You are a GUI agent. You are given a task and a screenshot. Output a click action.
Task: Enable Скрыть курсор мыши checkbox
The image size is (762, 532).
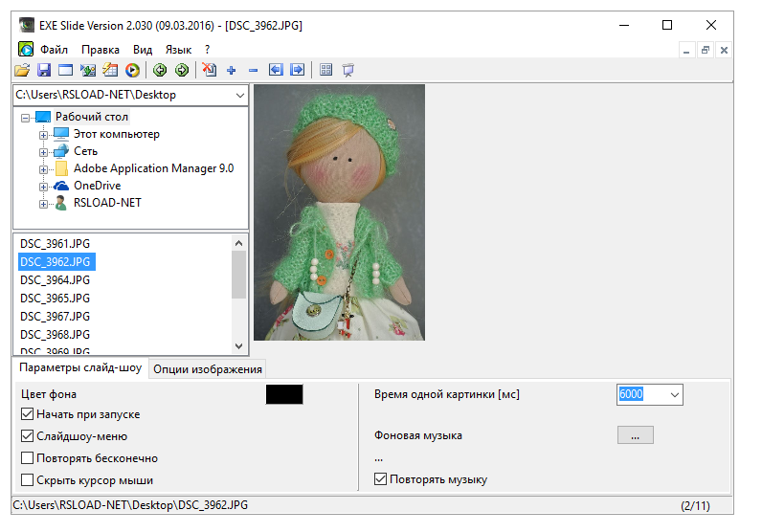click(27, 480)
